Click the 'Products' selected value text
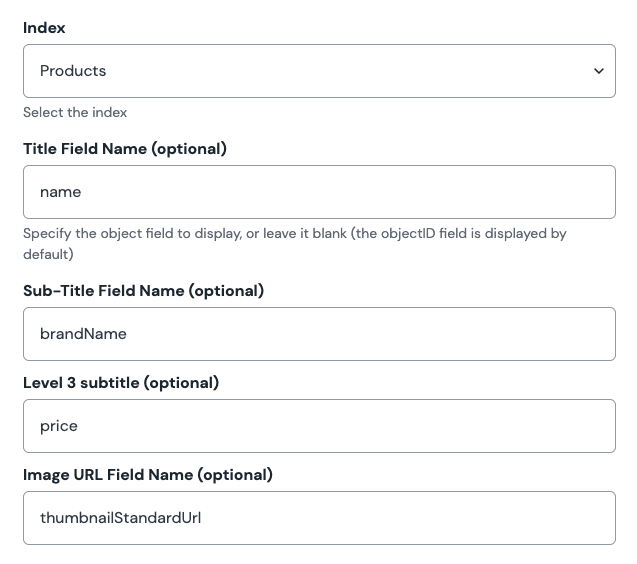This screenshot has height=564, width=637. [x=73, y=71]
